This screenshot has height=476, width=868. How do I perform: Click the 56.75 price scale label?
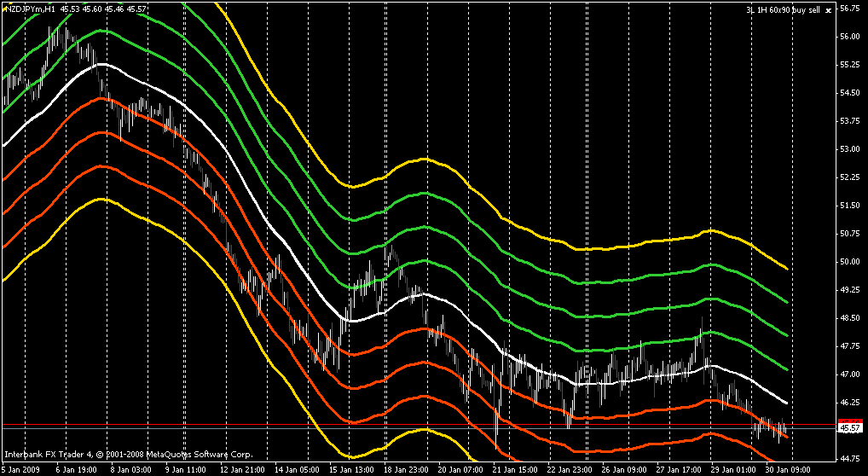850,9
